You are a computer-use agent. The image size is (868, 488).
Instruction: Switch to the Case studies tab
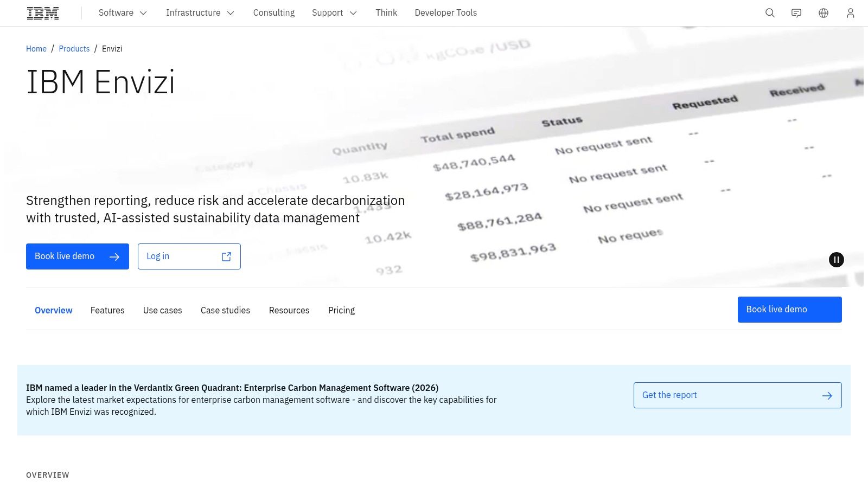(225, 310)
